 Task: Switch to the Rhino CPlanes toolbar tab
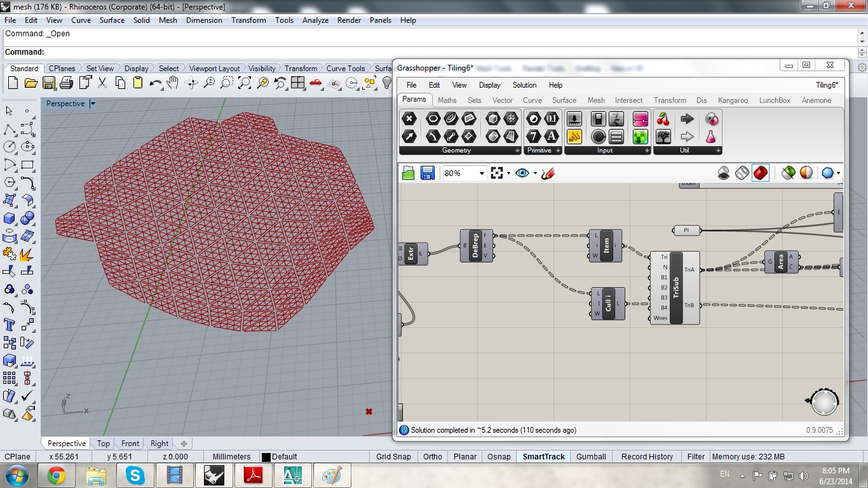(x=62, y=69)
